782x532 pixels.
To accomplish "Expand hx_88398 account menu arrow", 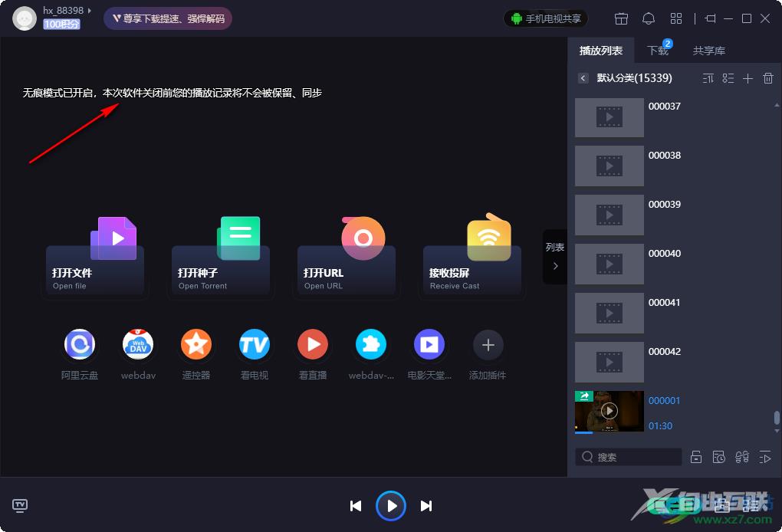I will click(x=89, y=11).
